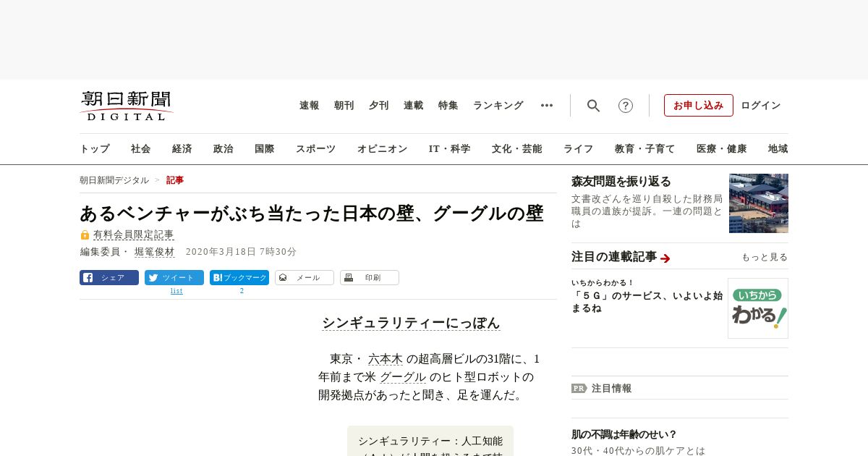Open the シンギュラリティーにっぽん series link

[x=411, y=323]
